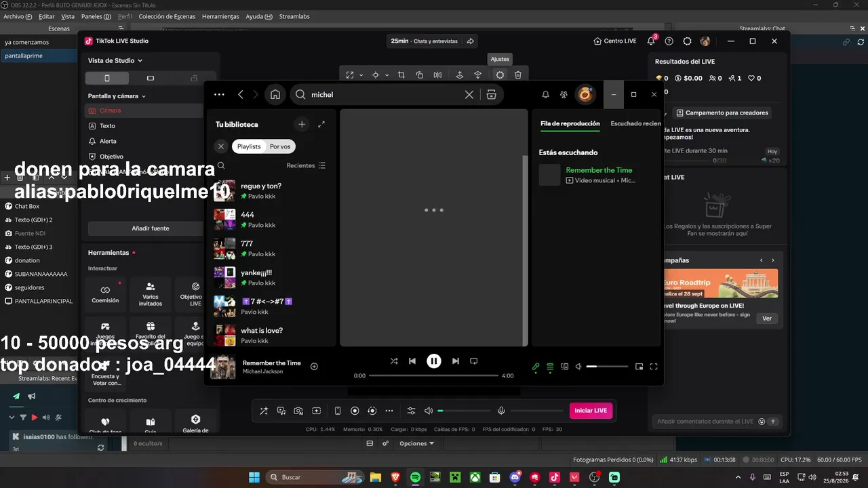The height and width of the screenshot is (488, 868).
Task: Select the landscape layout in TikTok Studio
Action: click(151, 79)
